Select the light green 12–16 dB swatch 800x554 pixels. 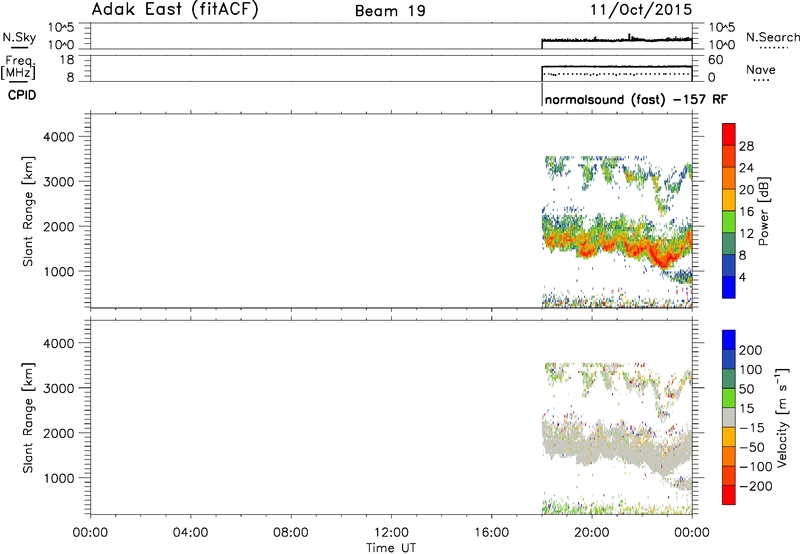pos(729,221)
